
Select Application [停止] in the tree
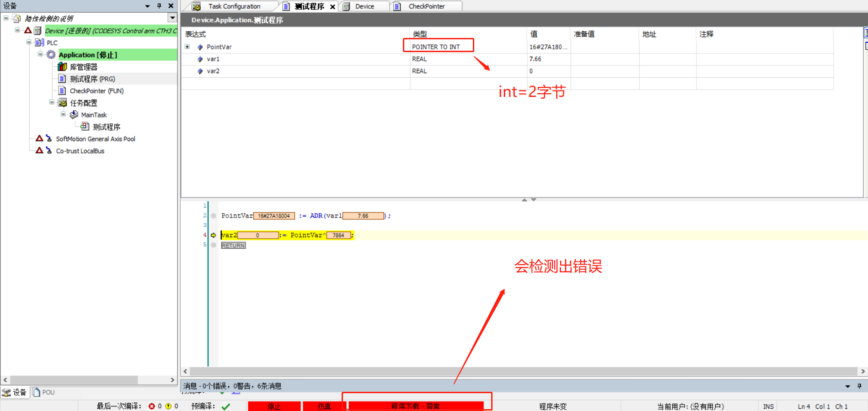(x=88, y=54)
